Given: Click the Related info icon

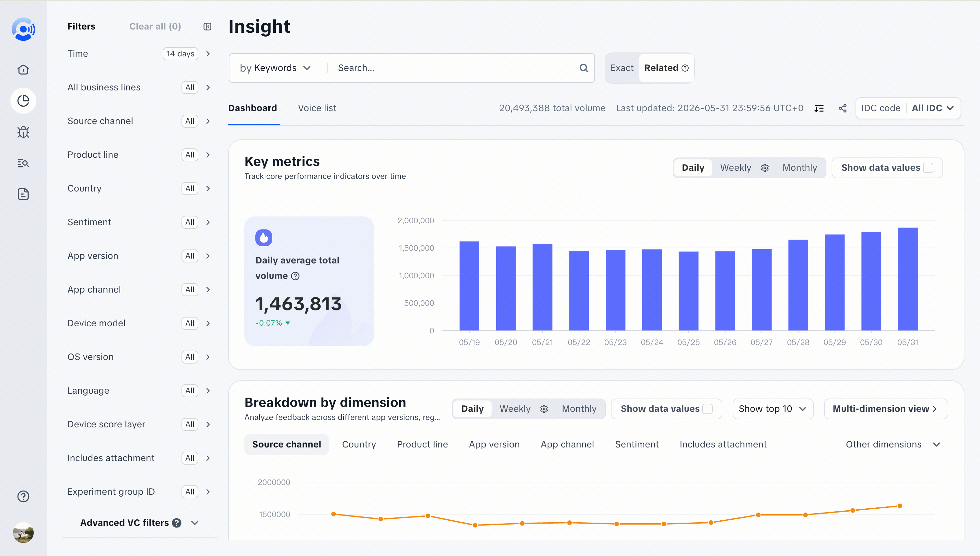Looking at the screenshot, I should click(x=685, y=68).
